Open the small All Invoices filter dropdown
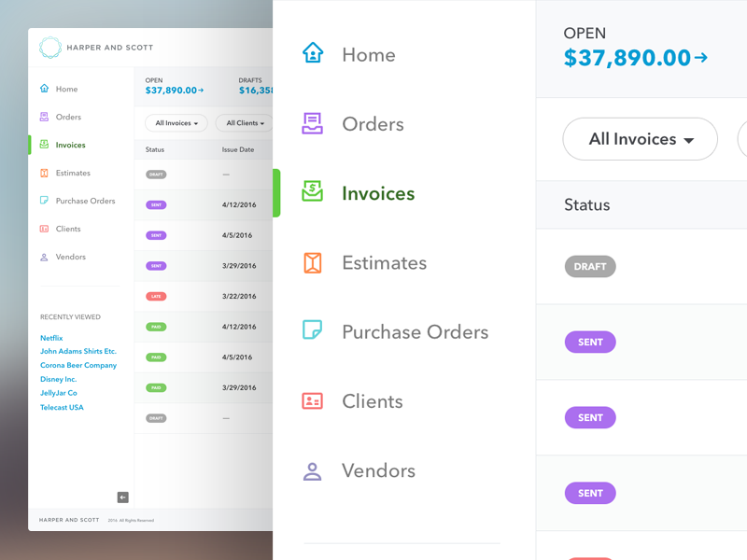 coord(176,123)
